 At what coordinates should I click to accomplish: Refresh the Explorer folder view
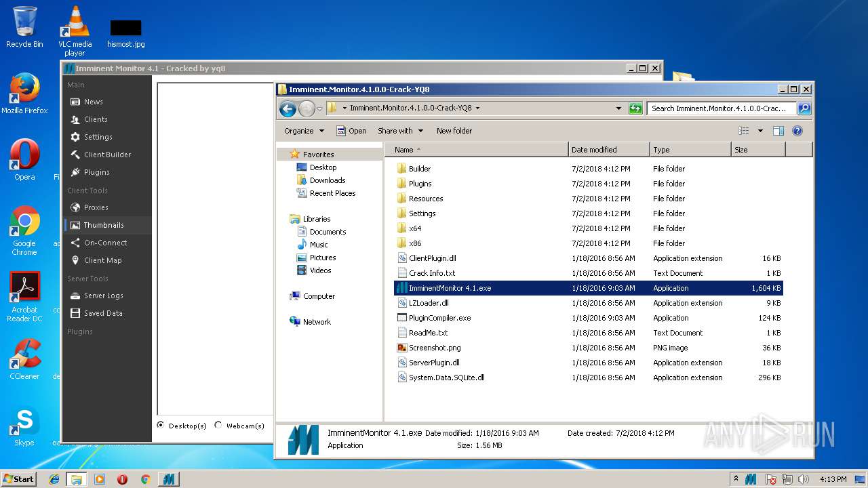click(x=635, y=108)
